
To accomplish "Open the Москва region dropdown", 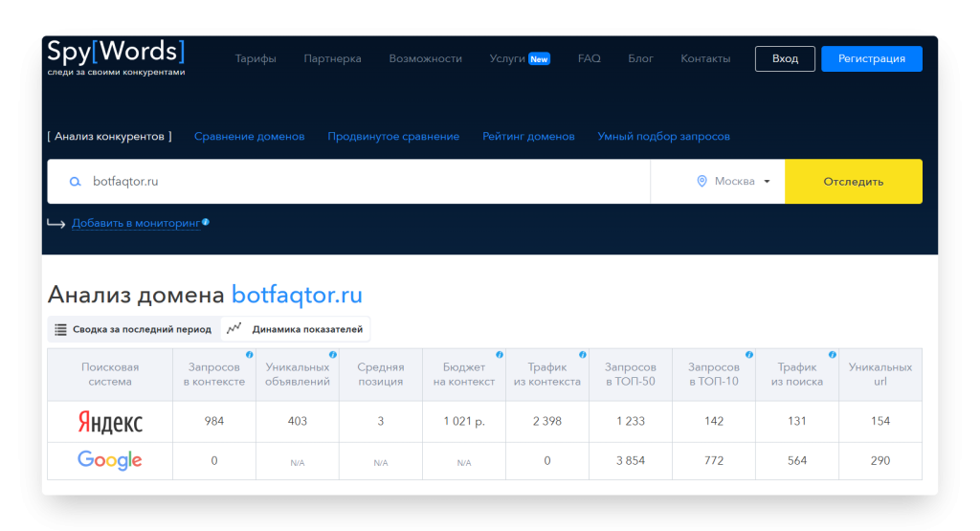I will (734, 182).
